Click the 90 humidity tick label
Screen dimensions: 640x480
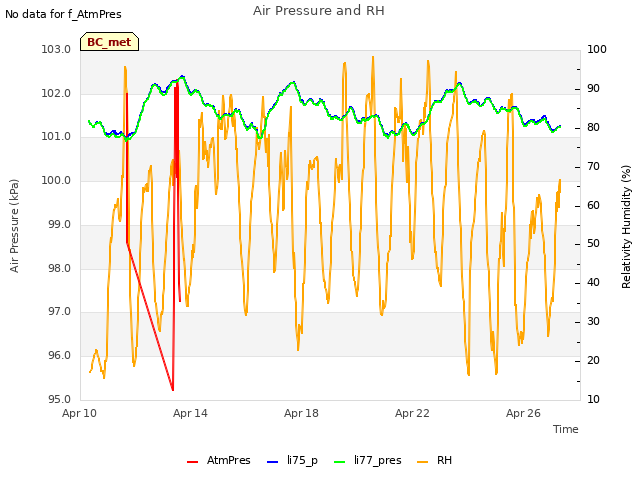(593, 89)
